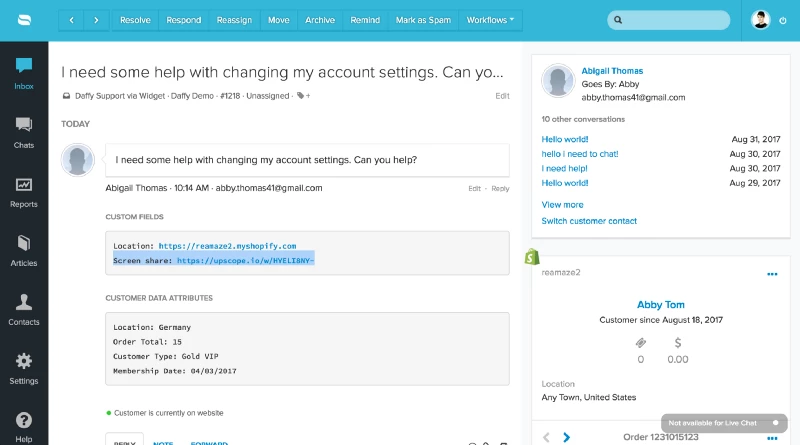Open the Settings gear in sidebar

tap(24, 368)
